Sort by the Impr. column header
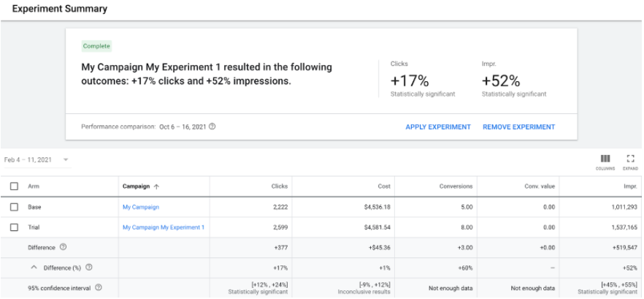The image size is (644, 299). pos(630,186)
